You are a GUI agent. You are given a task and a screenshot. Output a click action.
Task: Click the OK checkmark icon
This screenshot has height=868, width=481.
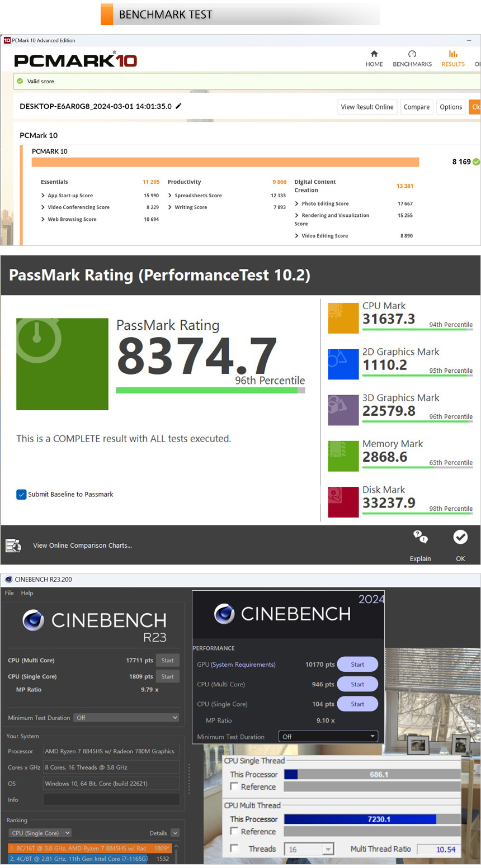460,537
